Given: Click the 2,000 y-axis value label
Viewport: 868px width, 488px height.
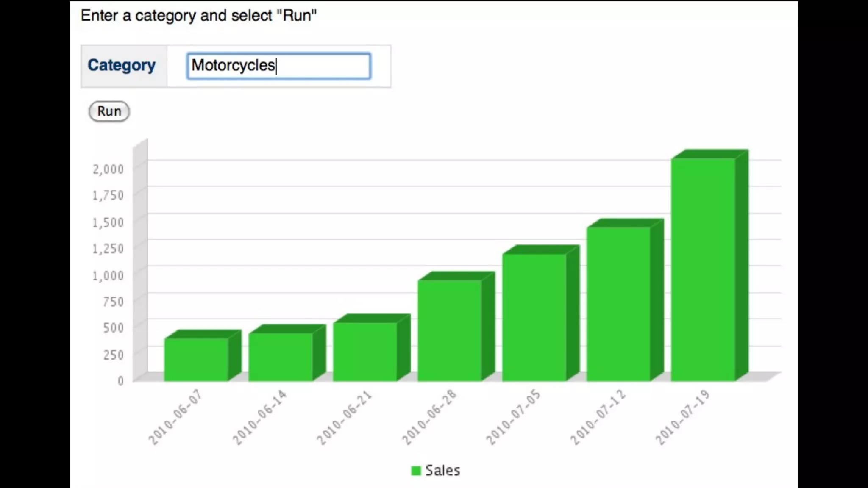Looking at the screenshot, I should point(108,169).
